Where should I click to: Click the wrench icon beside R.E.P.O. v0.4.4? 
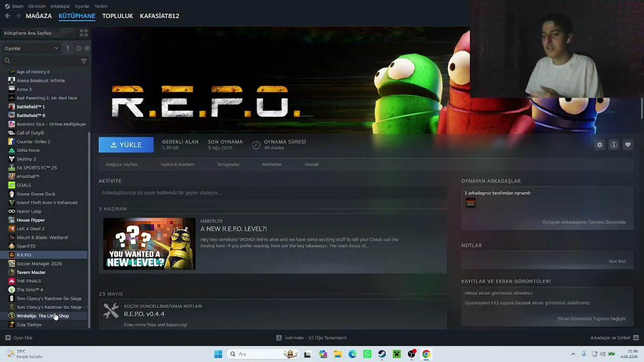pos(111,311)
